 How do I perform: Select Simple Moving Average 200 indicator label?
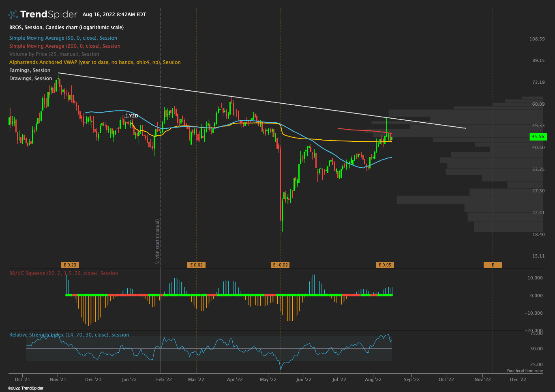coord(65,46)
